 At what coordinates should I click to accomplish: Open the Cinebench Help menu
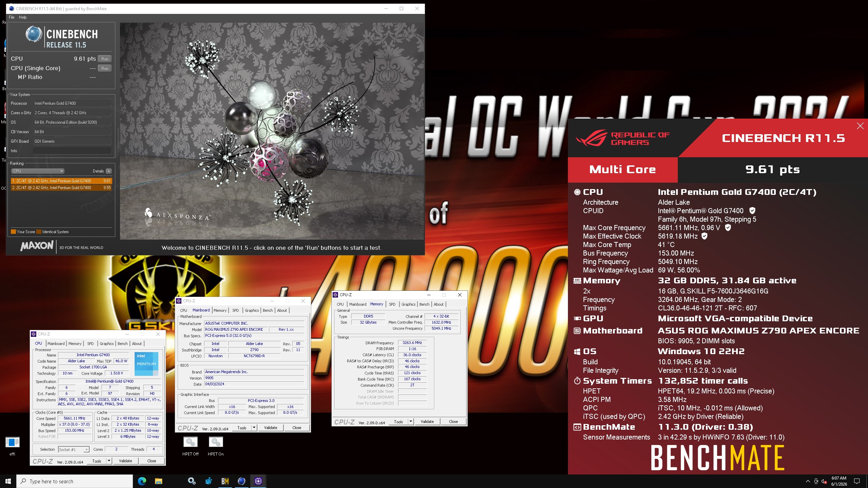point(23,17)
